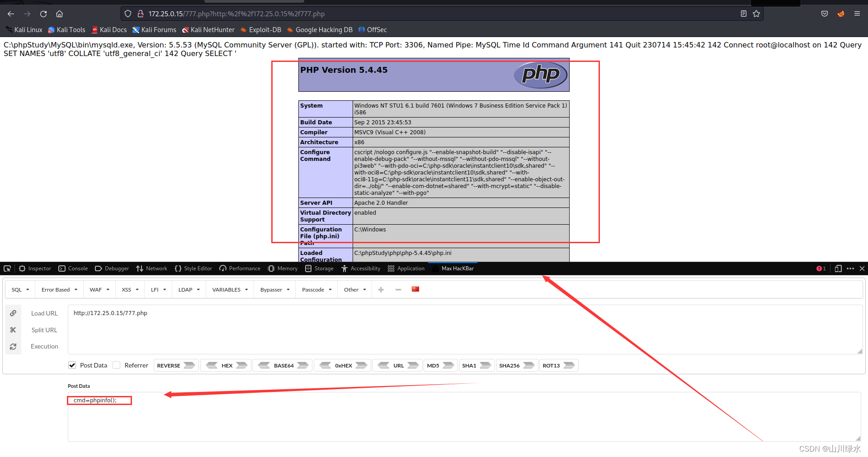The image size is (868, 457).
Task: Click the Split URL scissors icon
Action: point(13,330)
